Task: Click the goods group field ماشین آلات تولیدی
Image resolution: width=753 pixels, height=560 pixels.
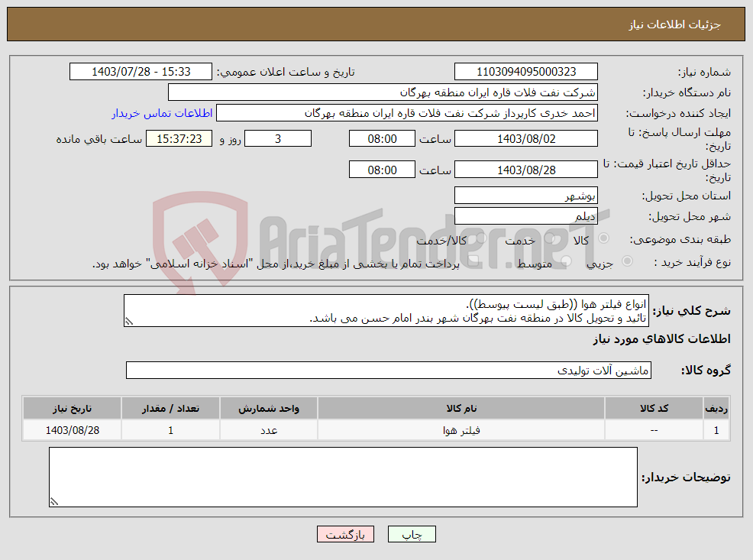Action: [x=389, y=371]
